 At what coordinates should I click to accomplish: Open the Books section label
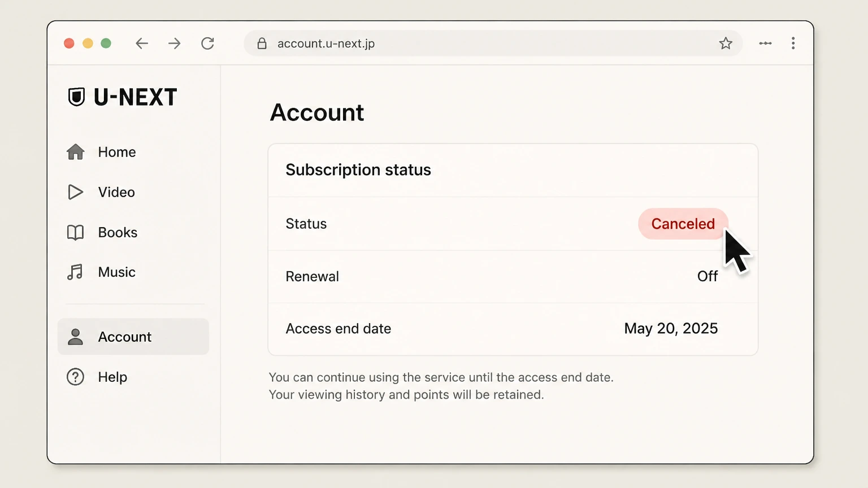coord(118,232)
